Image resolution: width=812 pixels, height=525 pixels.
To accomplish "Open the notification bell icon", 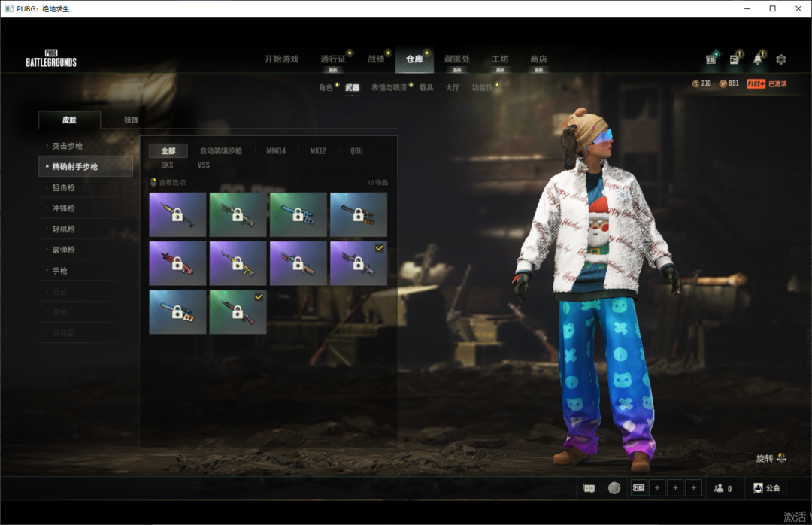I will pos(758,59).
